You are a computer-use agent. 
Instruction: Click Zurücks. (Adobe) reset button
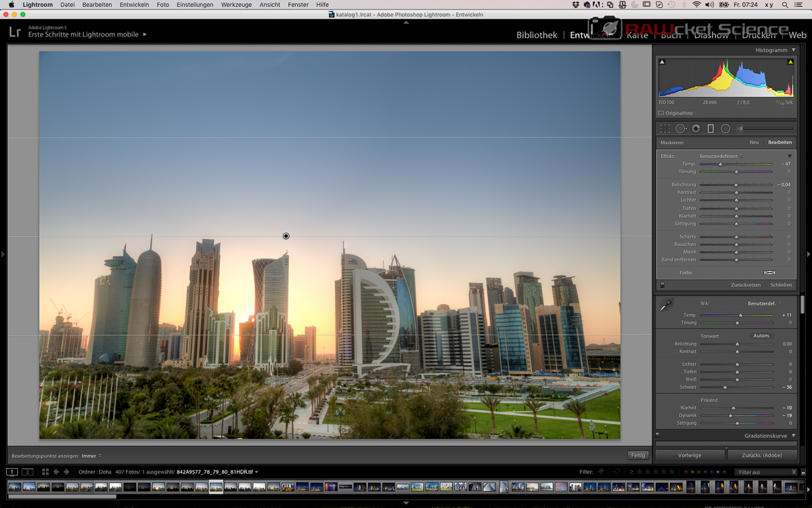point(762,455)
